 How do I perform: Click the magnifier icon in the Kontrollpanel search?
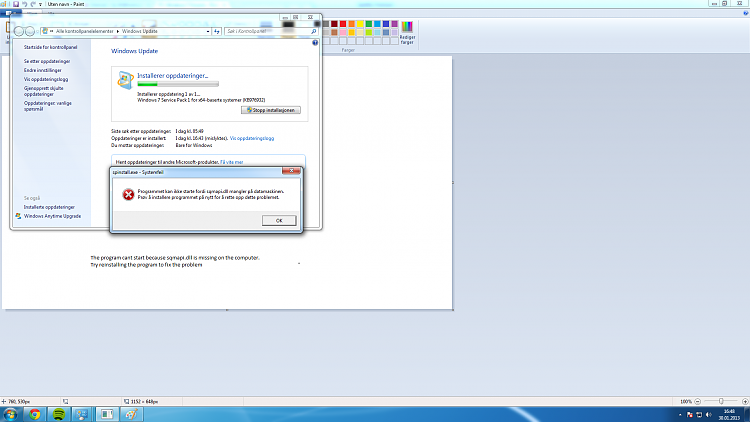point(314,31)
